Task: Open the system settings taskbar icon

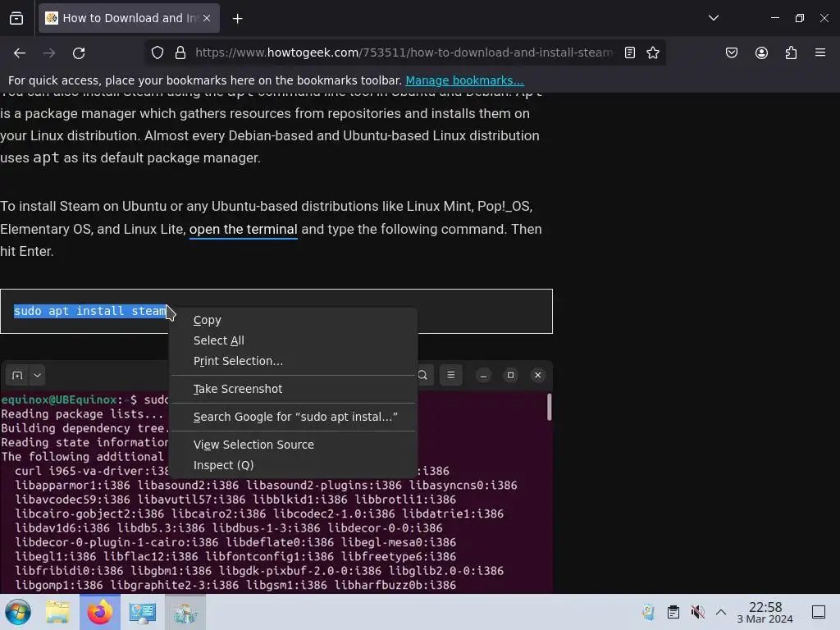Action: click(143, 612)
